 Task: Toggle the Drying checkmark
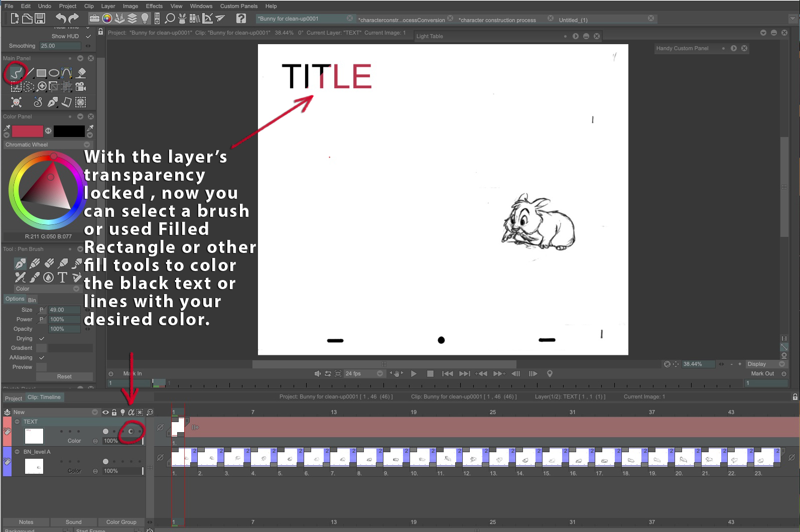(x=42, y=338)
